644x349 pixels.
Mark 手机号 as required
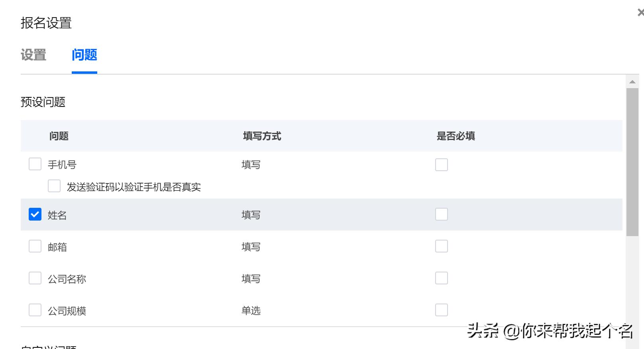(x=442, y=165)
